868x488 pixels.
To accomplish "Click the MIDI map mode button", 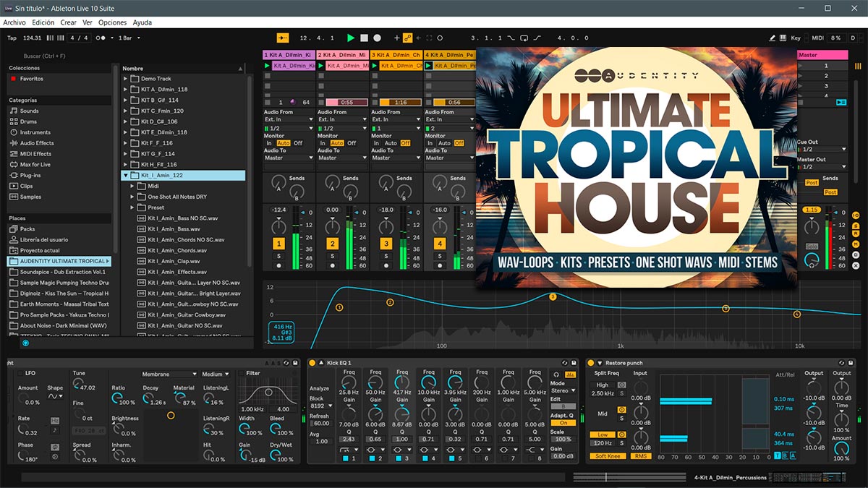I will point(817,38).
